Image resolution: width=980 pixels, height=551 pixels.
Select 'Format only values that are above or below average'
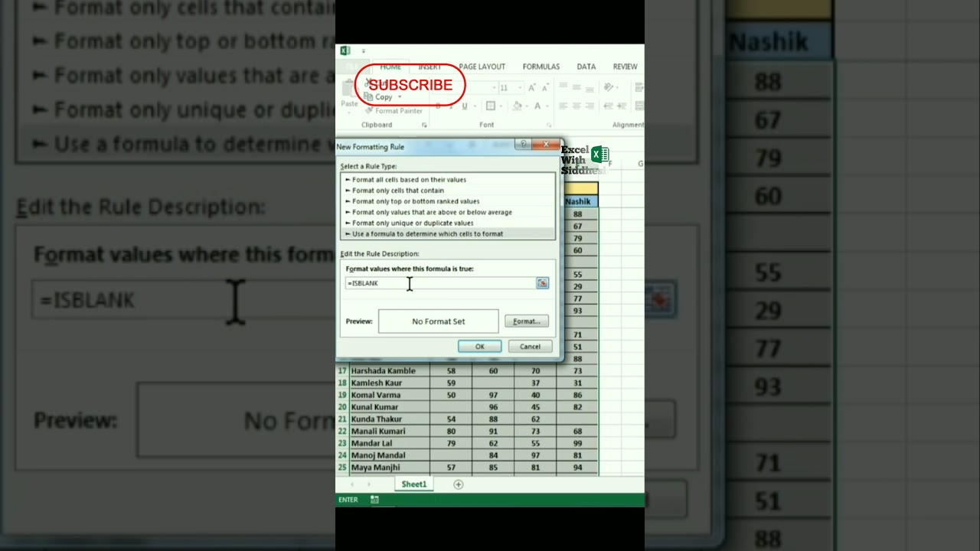pos(448,212)
